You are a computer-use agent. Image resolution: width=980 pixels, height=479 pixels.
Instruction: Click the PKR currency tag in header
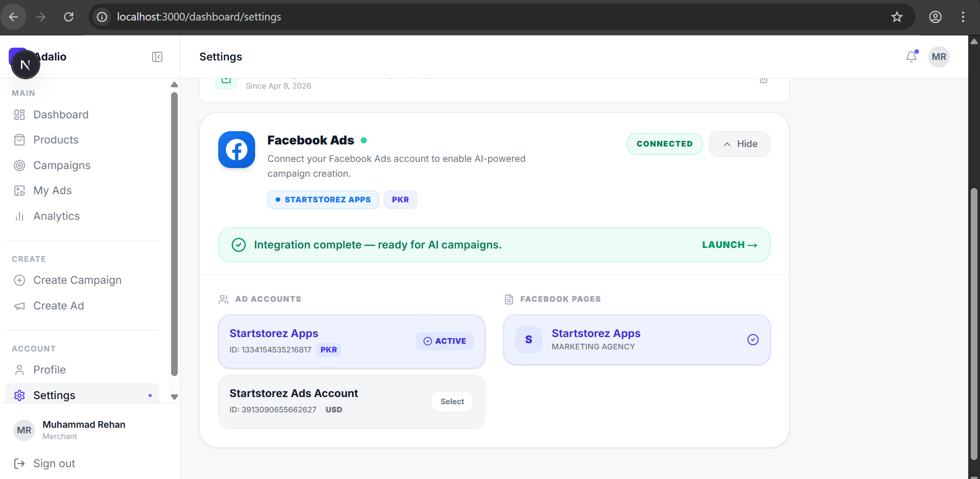[401, 200]
